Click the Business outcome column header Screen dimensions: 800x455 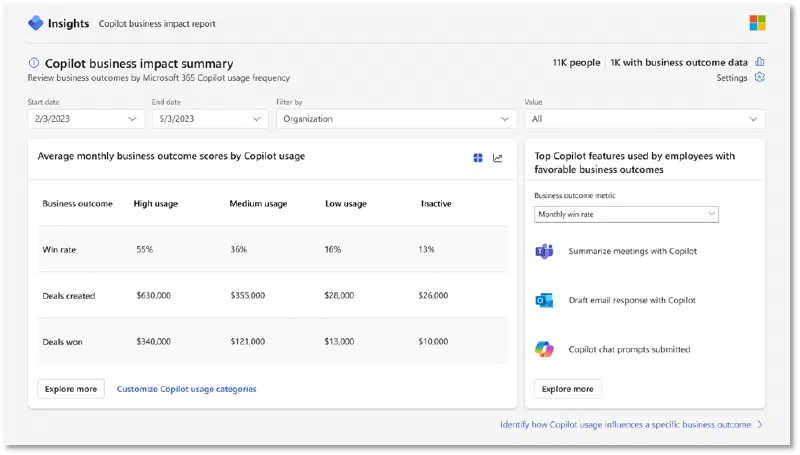(x=78, y=204)
